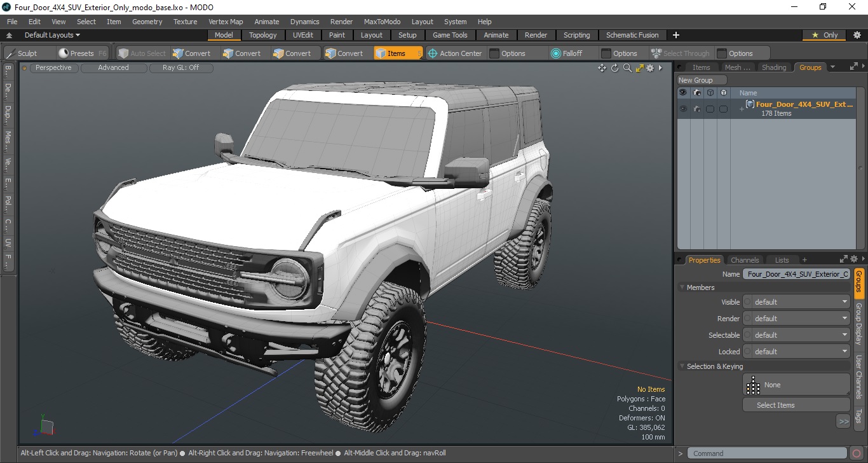Screen dimensions: 868x463
Task: Toggle the first checkbox in the Four_Door group row
Action: [710, 109]
